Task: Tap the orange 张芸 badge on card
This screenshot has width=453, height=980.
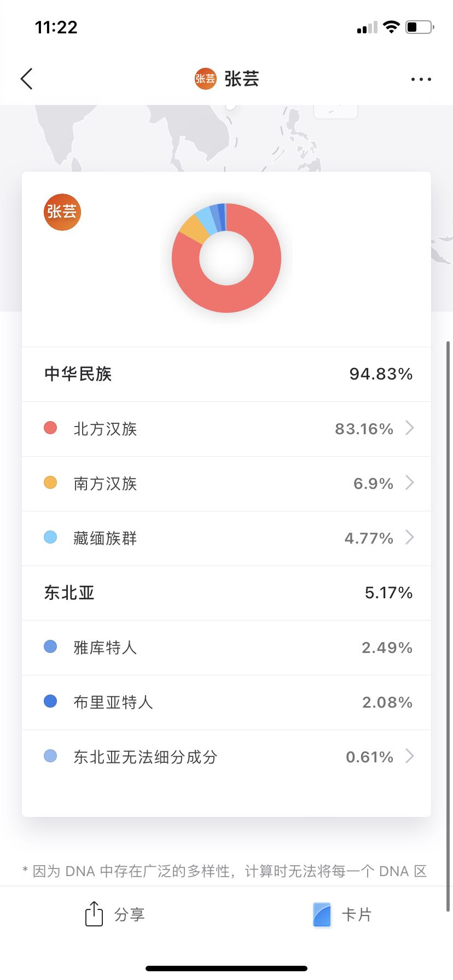Action: pos(62,212)
